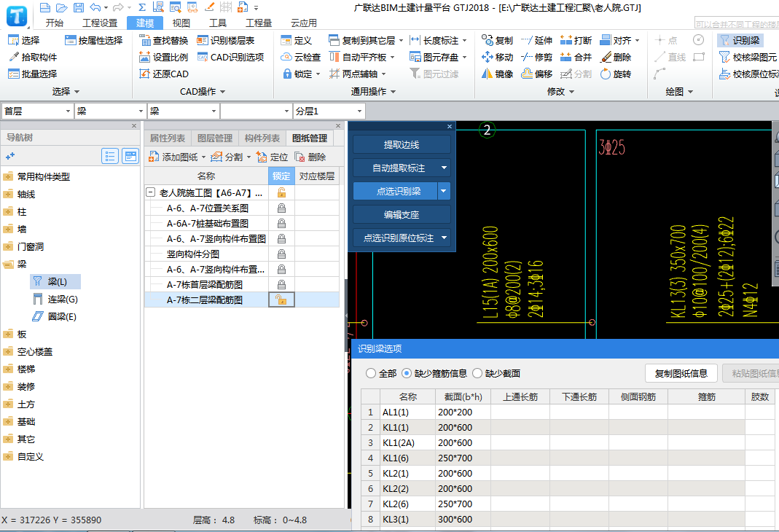Click the 定位 locate drawing button
The height and width of the screenshot is (532, 779).
point(273,157)
